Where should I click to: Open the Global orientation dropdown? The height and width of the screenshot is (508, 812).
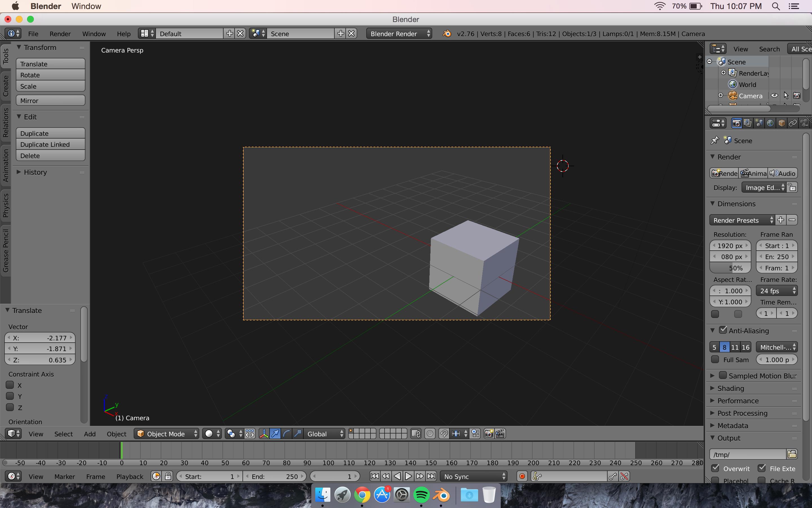coord(324,434)
